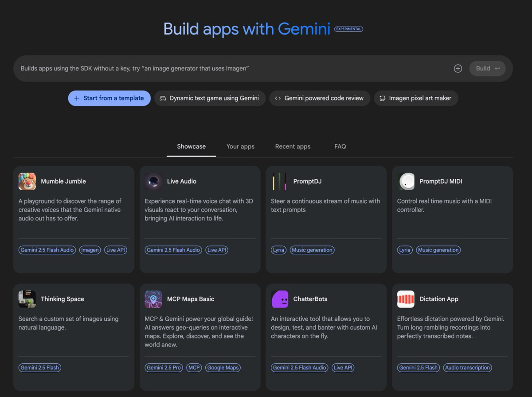Open the PromptDJ card title

click(307, 181)
